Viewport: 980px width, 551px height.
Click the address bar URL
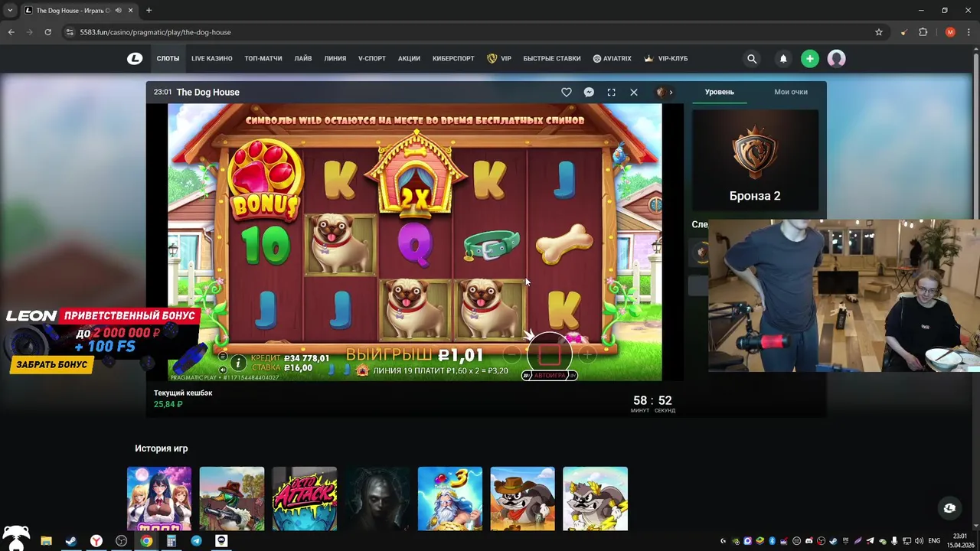tap(155, 32)
